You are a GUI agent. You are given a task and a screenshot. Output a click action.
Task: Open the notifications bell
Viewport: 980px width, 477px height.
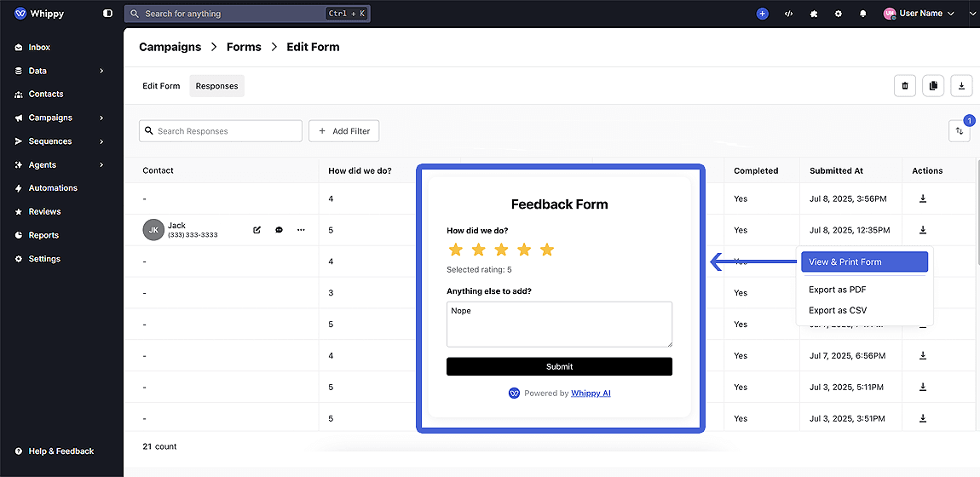(863, 13)
